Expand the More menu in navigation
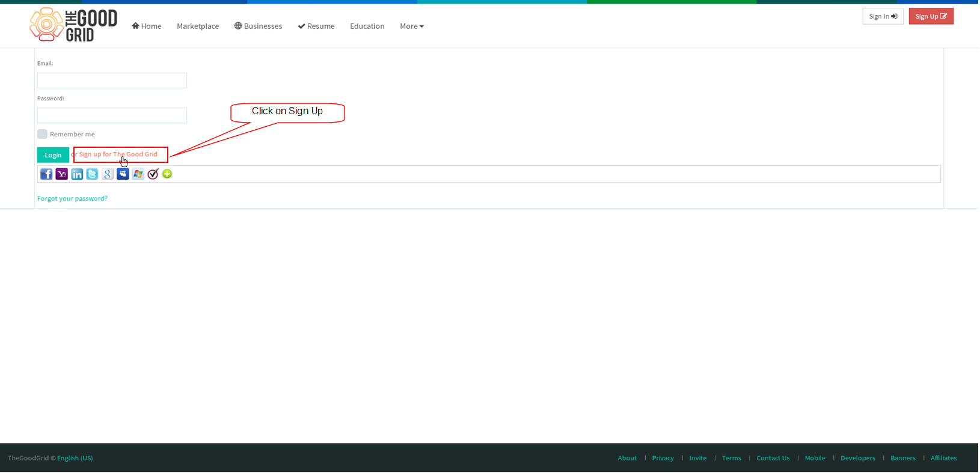The height and width of the screenshot is (473, 980). [x=412, y=26]
